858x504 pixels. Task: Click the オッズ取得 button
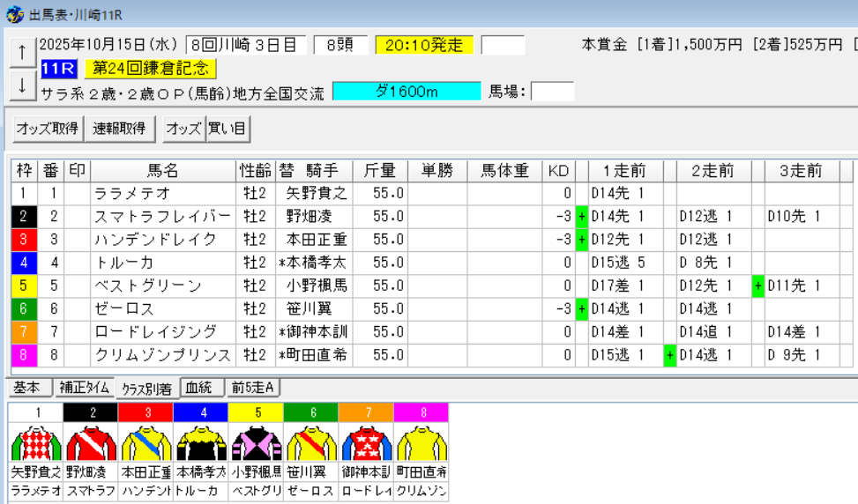pos(48,129)
